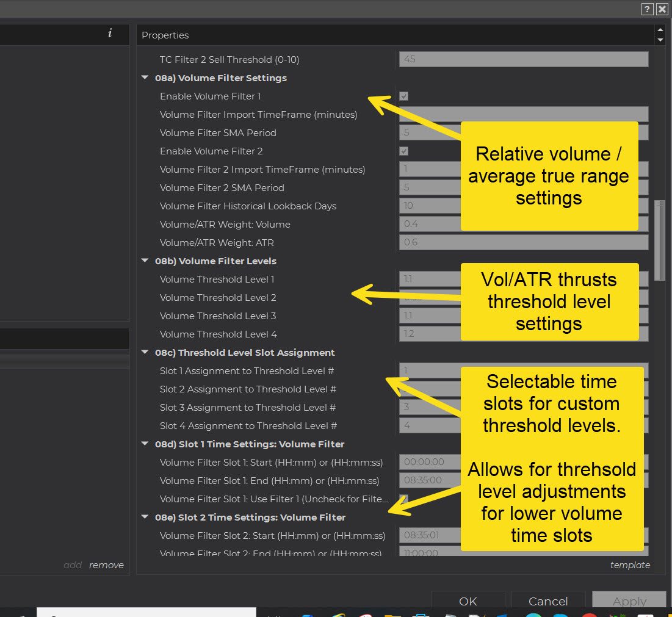This screenshot has width=672, height=617.
Task: Collapse the 08b) Volume Filter Levels section
Action: (145, 261)
